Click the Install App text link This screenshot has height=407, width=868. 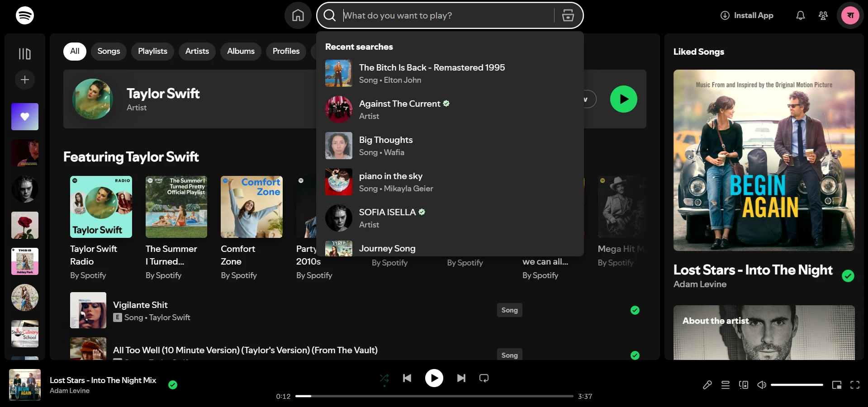click(x=754, y=15)
